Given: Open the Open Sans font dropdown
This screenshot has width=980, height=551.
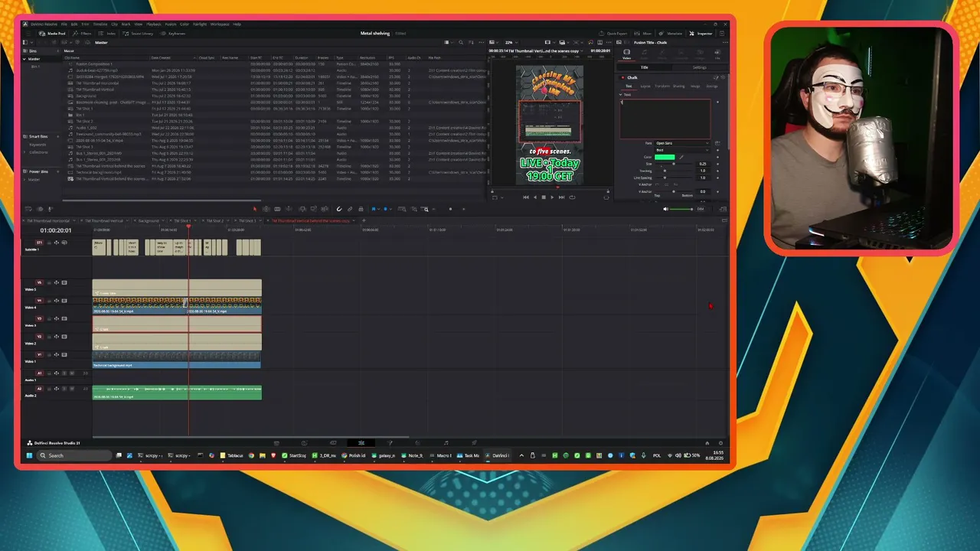Looking at the screenshot, I should coord(683,143).
